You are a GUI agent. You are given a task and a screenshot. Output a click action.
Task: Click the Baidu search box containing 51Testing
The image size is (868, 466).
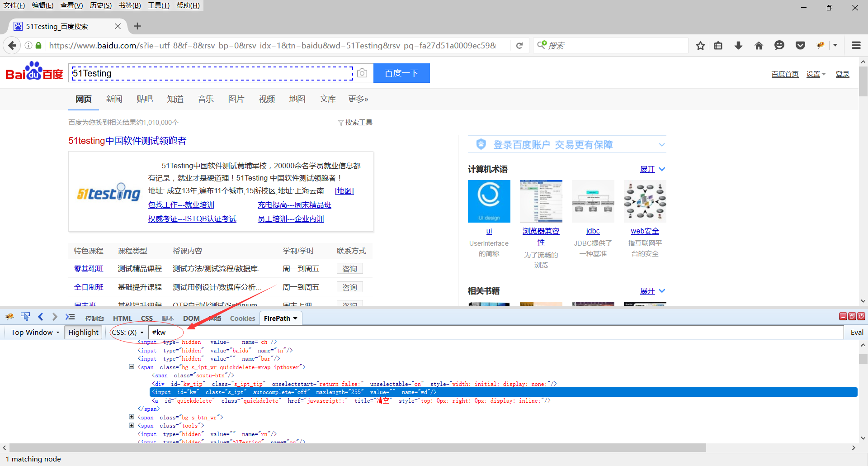212,73
